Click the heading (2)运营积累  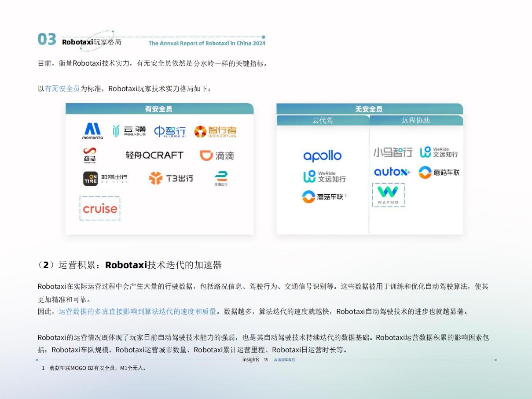(x=130, y=265)
